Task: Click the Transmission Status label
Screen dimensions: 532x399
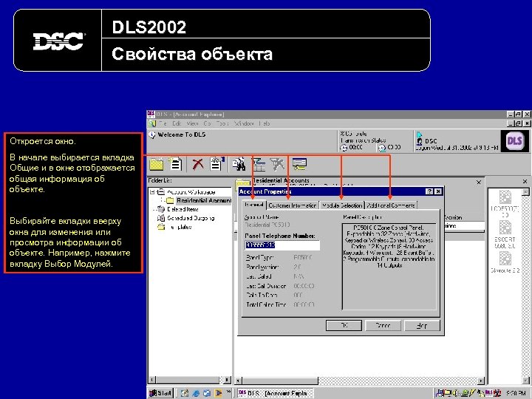Action: tap(363, 140)
